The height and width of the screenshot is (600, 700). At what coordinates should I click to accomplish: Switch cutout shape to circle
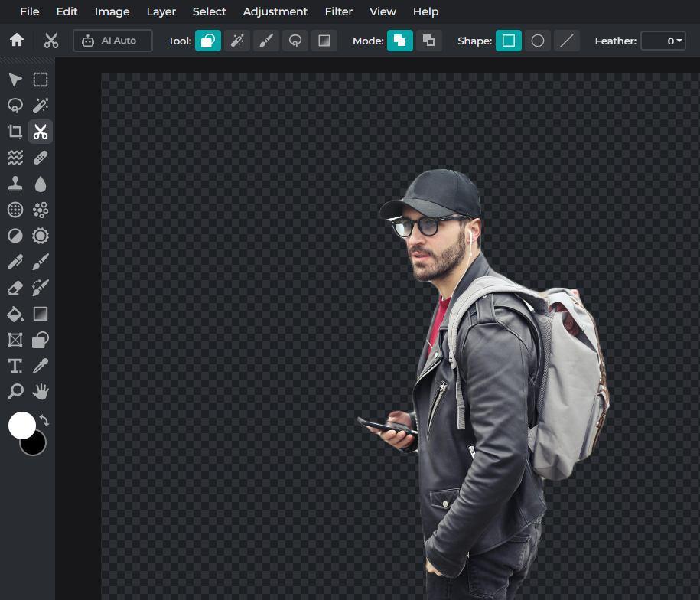(538, 41)
